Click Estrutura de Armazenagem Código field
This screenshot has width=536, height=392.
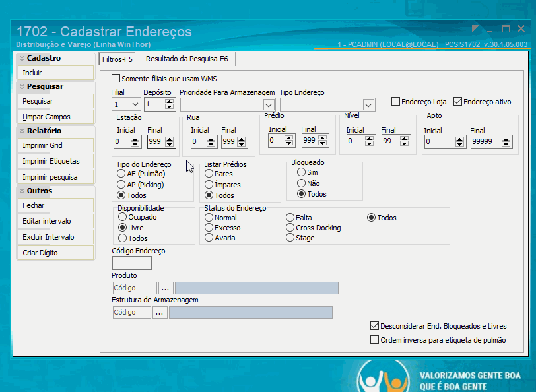click(131, 312)
